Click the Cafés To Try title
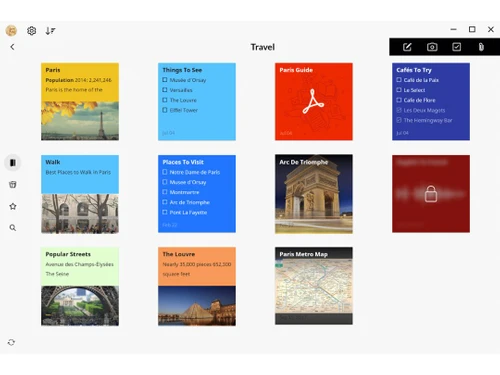The image size is (500, 375). (x=414, y=70)
